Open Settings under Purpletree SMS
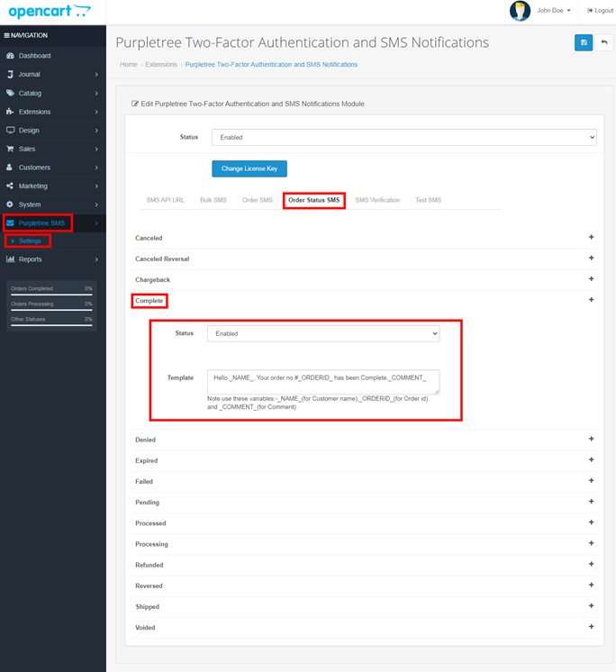This screenshot has height=672, width=616. 30,241
